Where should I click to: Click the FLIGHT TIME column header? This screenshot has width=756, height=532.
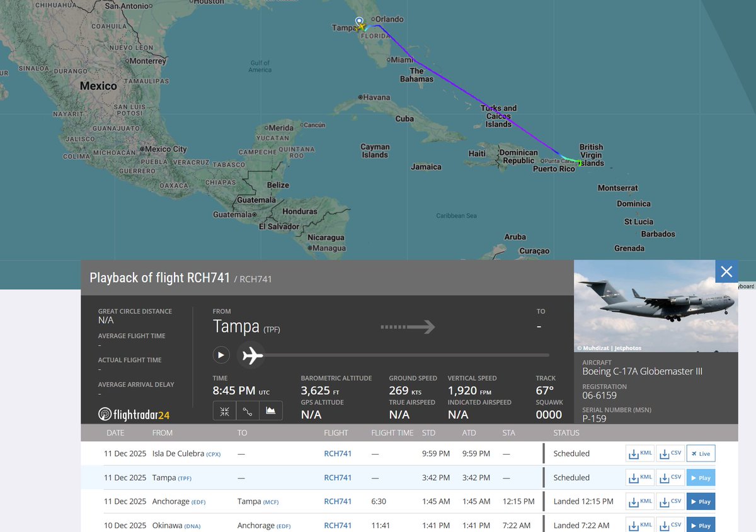pos(392,433)
